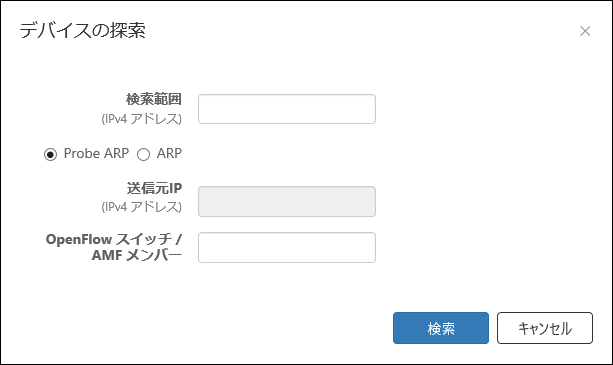Click the ARP option label text
Viewport: 613px width, 365px height.
[x=169, y=153]
